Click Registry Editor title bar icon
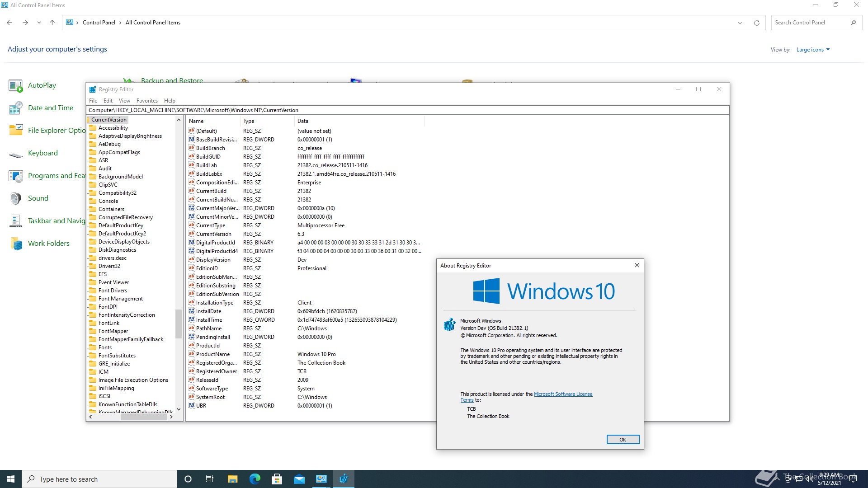The width and height of the screenshot is (868, 488). pos(93,89)
